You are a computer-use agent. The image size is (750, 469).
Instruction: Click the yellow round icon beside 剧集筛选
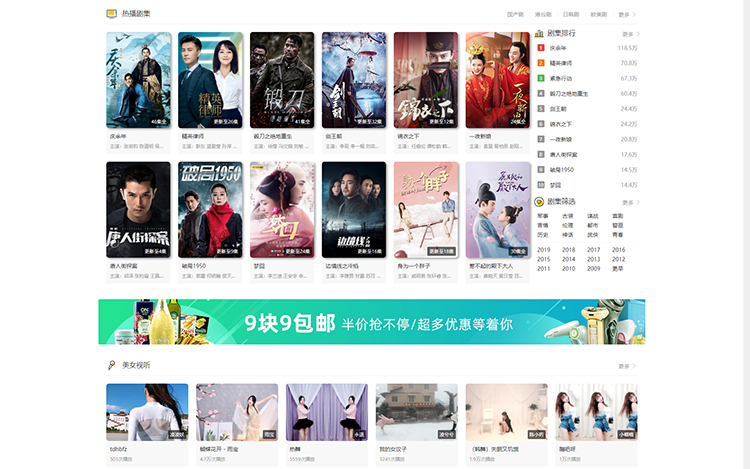(539, 202)
